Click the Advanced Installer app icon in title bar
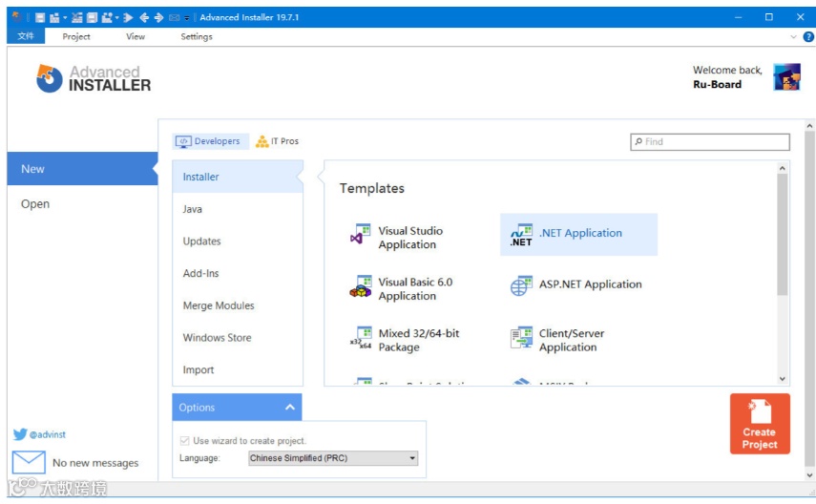816x504 pixels. pyautogui.click(x=16, y=16)
